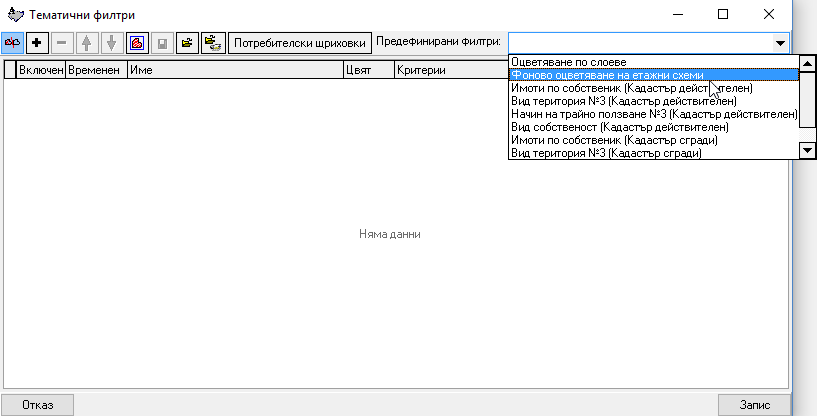Open the Потребителски щриховки dialog
The width and height of the screenshot is (817, 416).
click(300, 43)
